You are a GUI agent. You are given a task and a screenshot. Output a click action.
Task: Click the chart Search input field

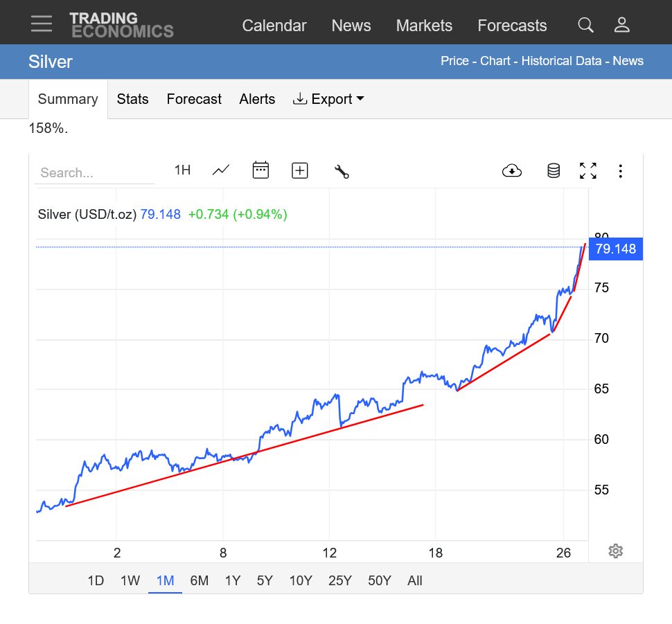click(95, 173)
